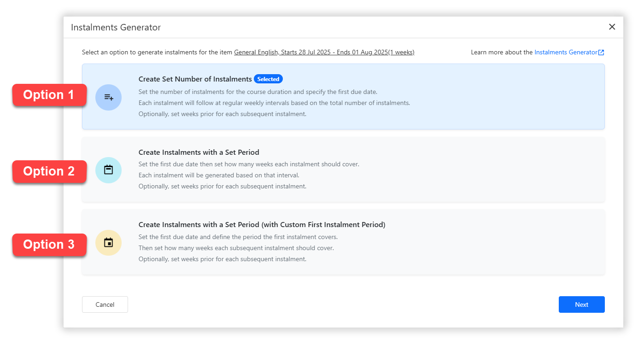Click the "regular weekly intervals" description line
The width and height of the screenshot is (644, 351).
(274, 103)
